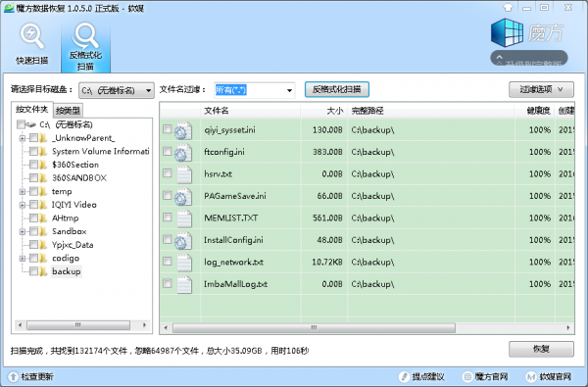This screenshot has height=387, width=588.
Task: Click the folder icon of backup
Action: point(44,271)
